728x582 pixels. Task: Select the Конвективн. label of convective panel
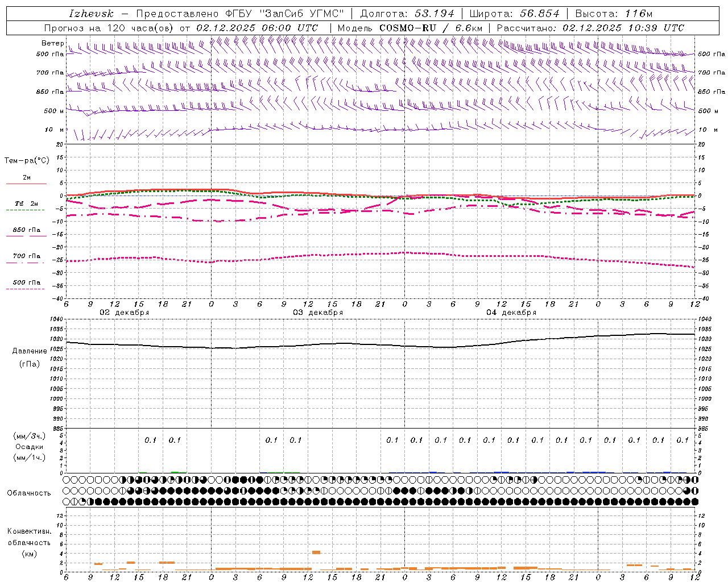click(x=29, y=531)
